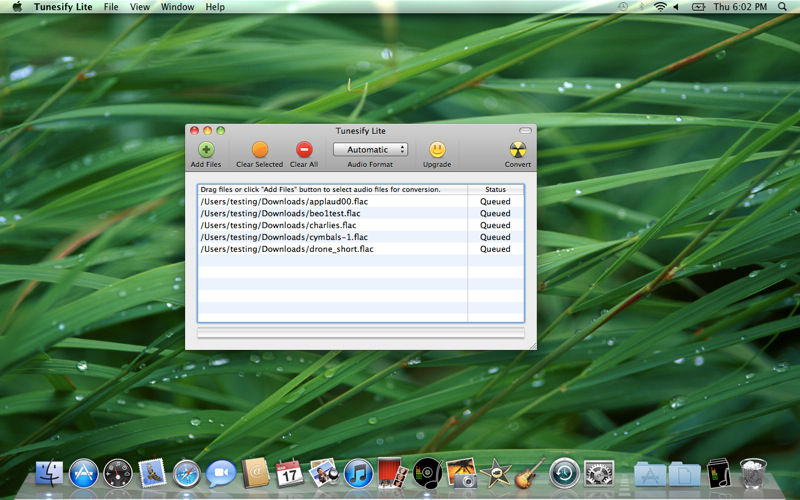Open Safari from the dock
The width and height of the screenshot is (800, 500).
(186, 473)
